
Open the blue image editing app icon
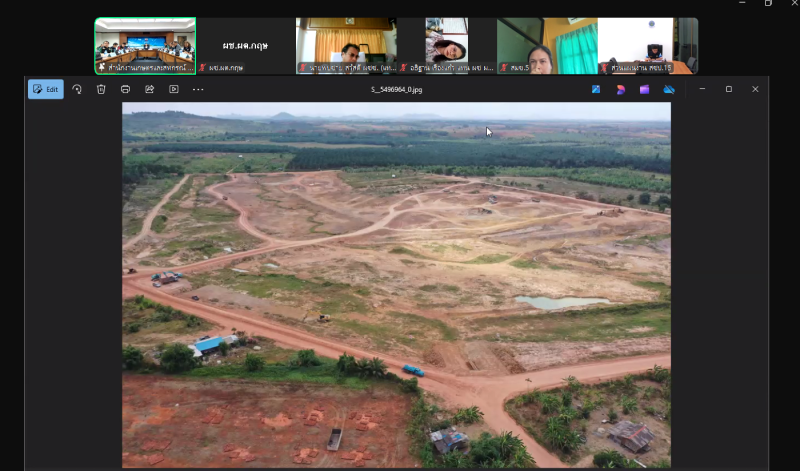click(x=596, y=89)
